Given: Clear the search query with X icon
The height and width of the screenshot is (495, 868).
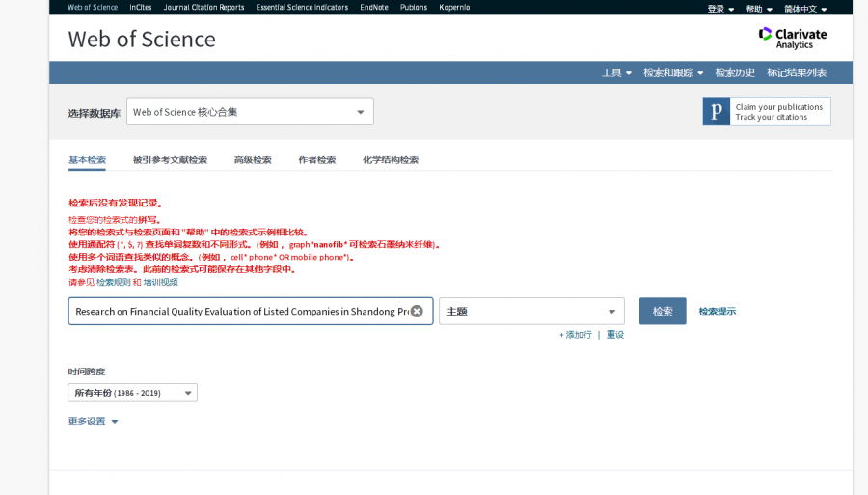Looking at the screenshot, I should [417, 311].
